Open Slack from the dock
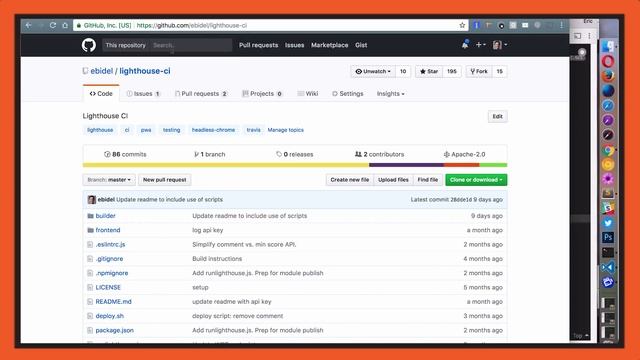 (x=608, y=208)
